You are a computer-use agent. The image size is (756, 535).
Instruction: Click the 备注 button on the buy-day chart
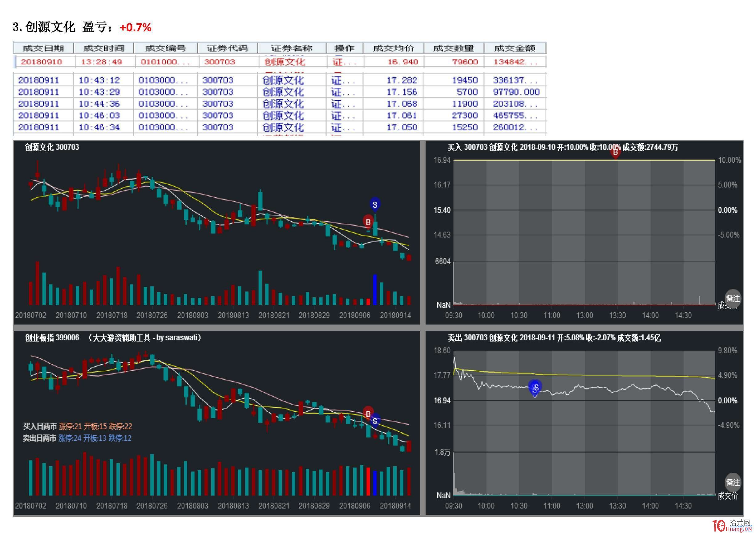[733, 298]
